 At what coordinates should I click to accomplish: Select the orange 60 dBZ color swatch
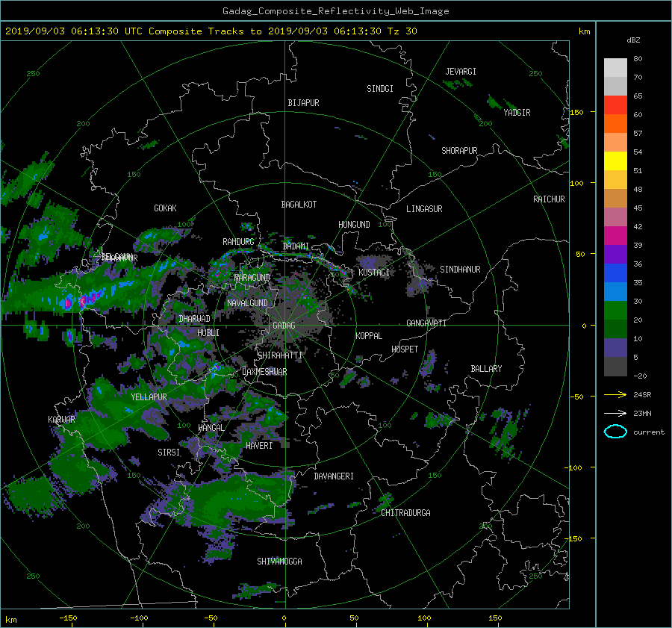[615, 123]
